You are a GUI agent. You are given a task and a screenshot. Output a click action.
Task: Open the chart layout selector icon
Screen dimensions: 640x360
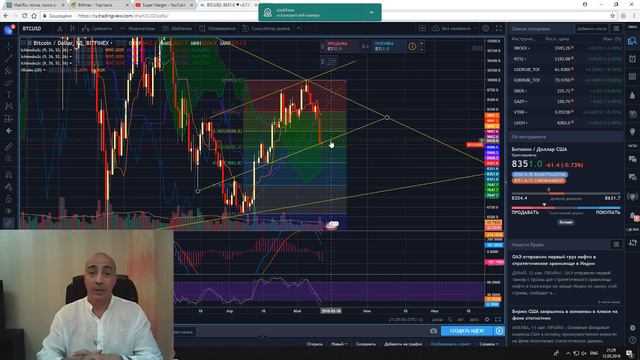[422, 29]
